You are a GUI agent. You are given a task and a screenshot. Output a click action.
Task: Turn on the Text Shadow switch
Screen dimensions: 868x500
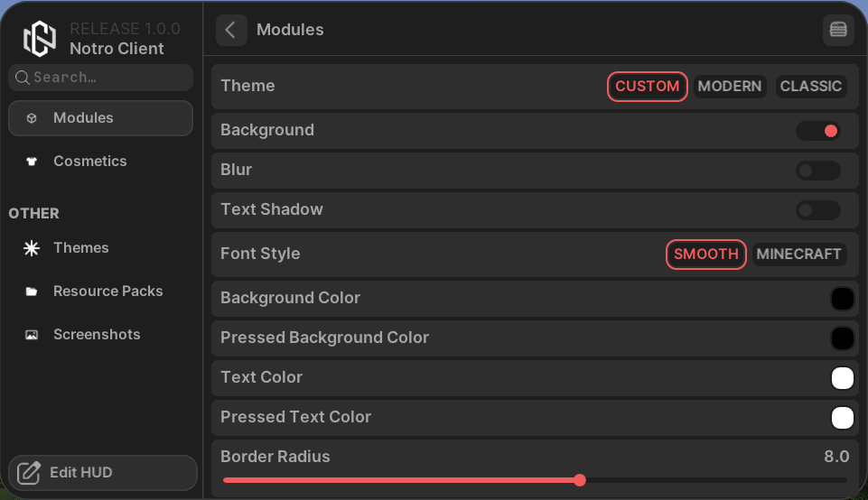[x=817, y=210]
